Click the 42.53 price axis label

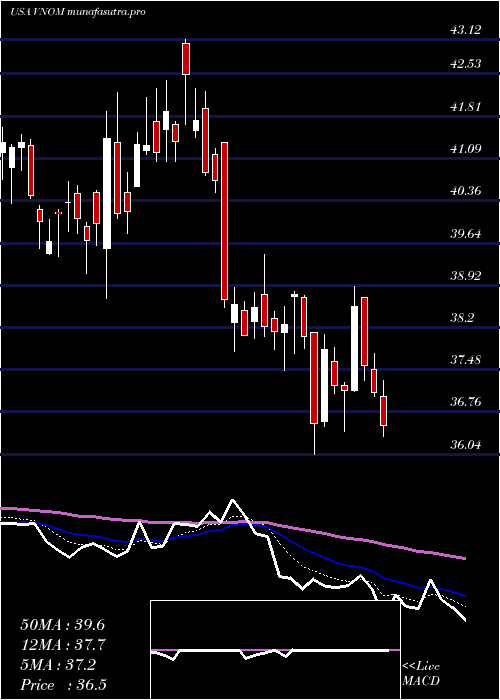pyautogui.click(x=466, y=64)
